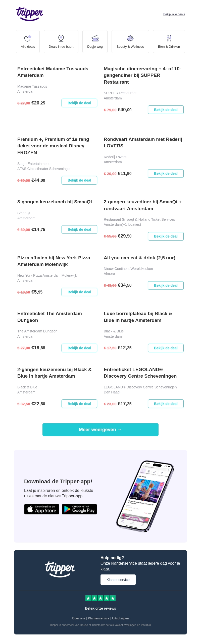The width and height of the screenshot is (201, 644).
Task: View the LEGOLAND Discovery Centre deal
Action: 166,404
